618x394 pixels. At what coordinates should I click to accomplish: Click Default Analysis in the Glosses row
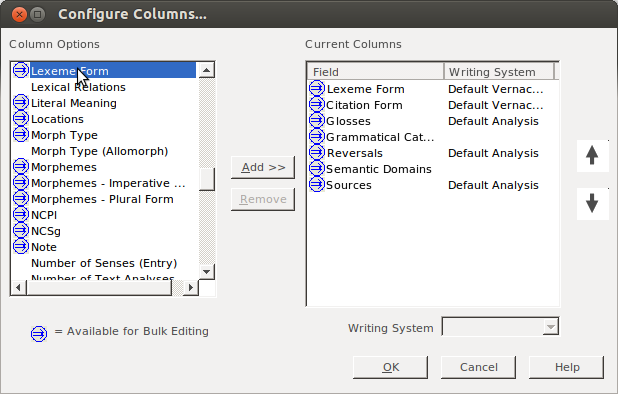493,121
